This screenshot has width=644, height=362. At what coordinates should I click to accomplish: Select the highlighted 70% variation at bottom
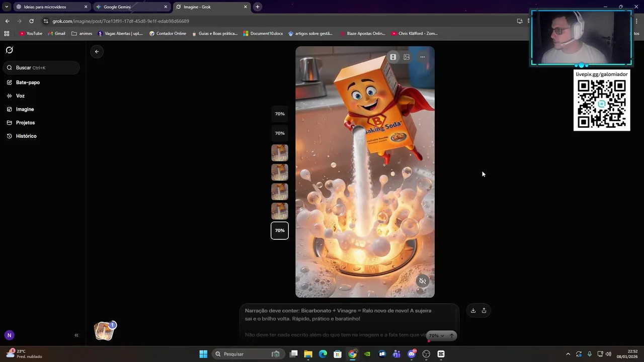280,230
